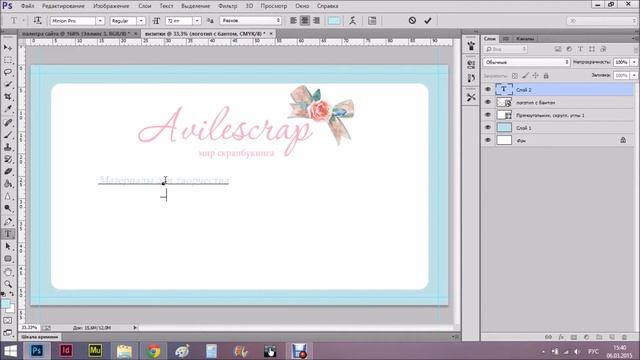This screenshot has height=360, width=640.
Task: Hide the 'Слой 2' text layer
Action: (x=487, y=89)
